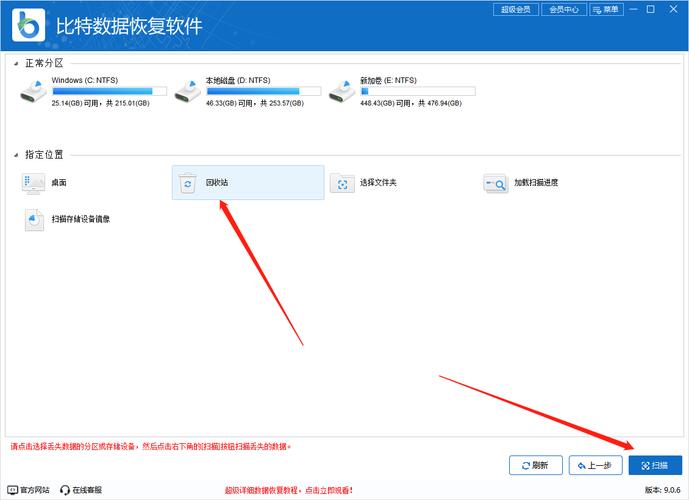The width and height of the screenshot is (689, 500).
Task: Select the 新加卷 (E: NTFS) drive icon
Action: tap(342, 91)
